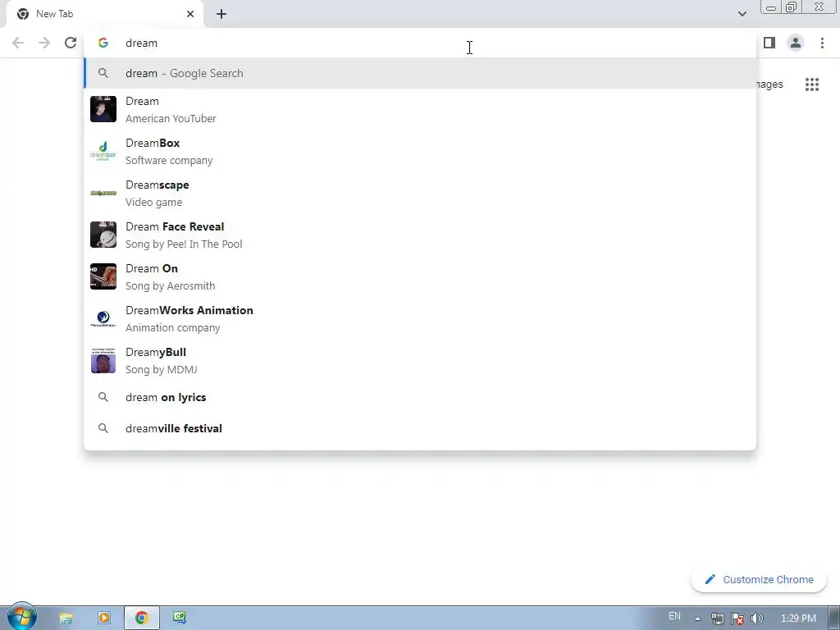Click the DreamyBull thumbnail image
840x630 pixels.
pos(103,360)
